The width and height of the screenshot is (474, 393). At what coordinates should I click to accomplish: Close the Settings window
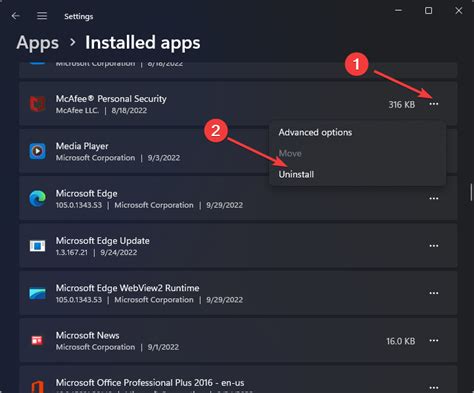[x=459, y=11]
